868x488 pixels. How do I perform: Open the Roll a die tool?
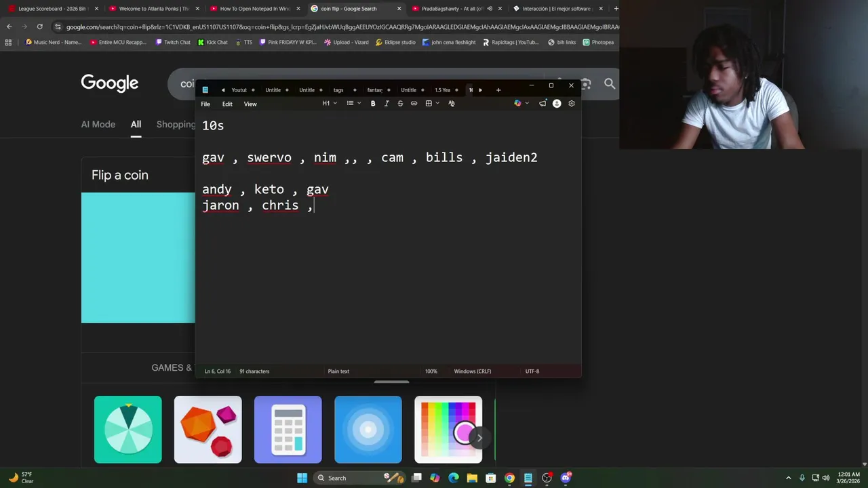click(x=208, y=430)
